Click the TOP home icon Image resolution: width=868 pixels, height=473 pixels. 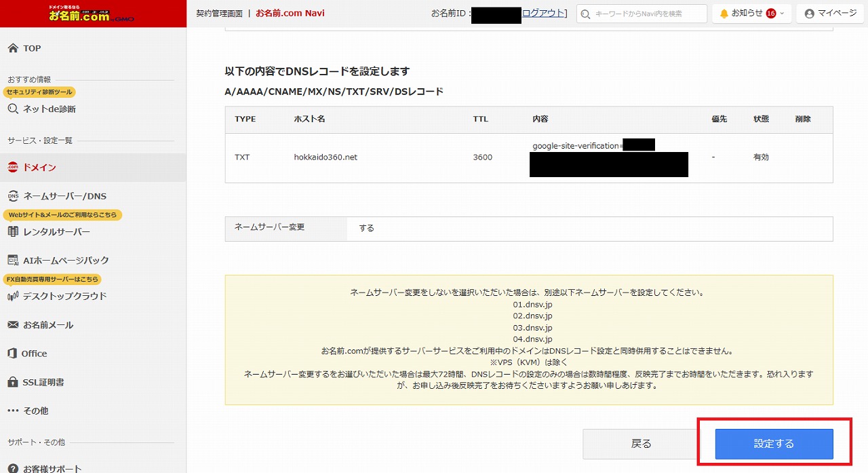[x=13, y=48]
